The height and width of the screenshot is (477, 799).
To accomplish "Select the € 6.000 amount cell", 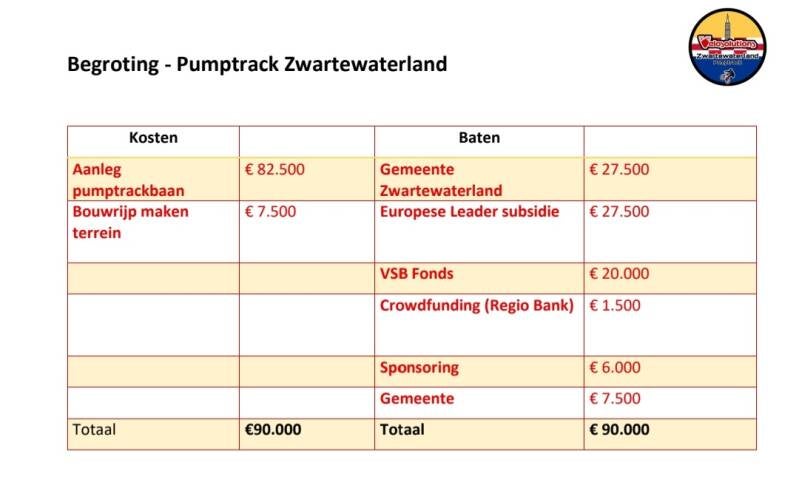I will tap(615, 367).
